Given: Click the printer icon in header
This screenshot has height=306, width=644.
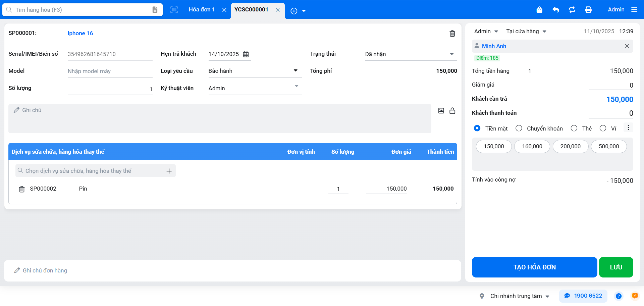Looking at the screenshot, I should click(588, 10).
